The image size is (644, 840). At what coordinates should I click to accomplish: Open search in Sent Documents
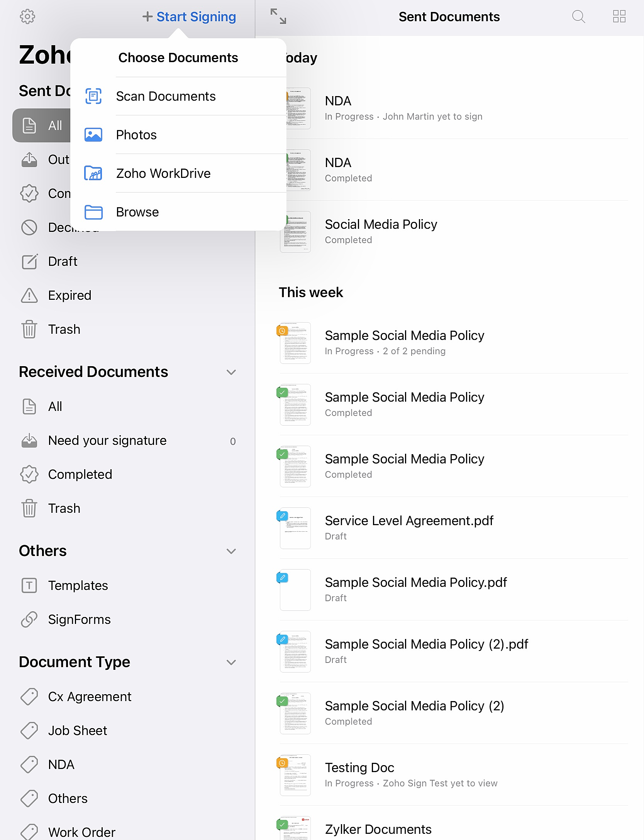click(x=578, y=17)
